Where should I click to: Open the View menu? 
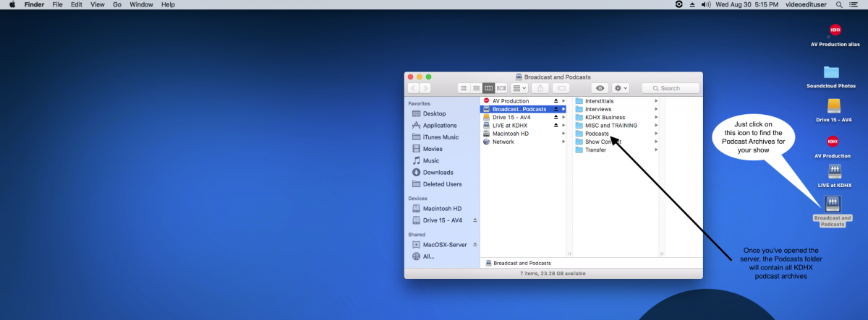coord(98,4)
